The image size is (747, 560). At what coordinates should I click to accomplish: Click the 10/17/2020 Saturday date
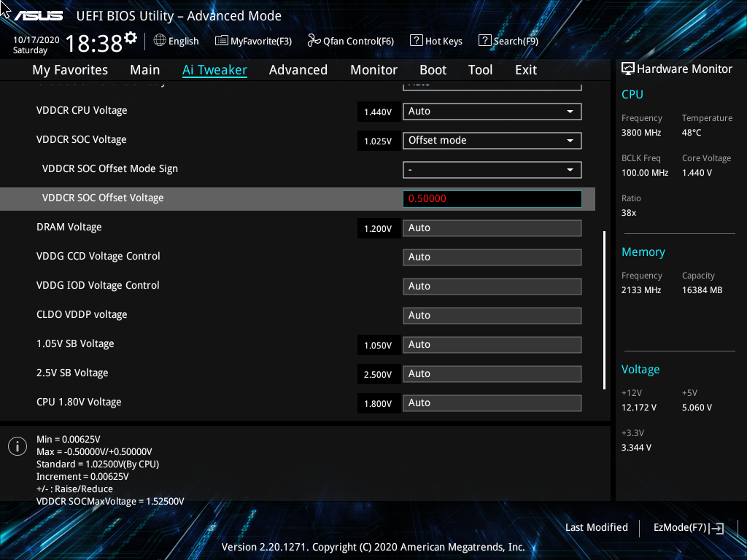[x=36, y=44]
